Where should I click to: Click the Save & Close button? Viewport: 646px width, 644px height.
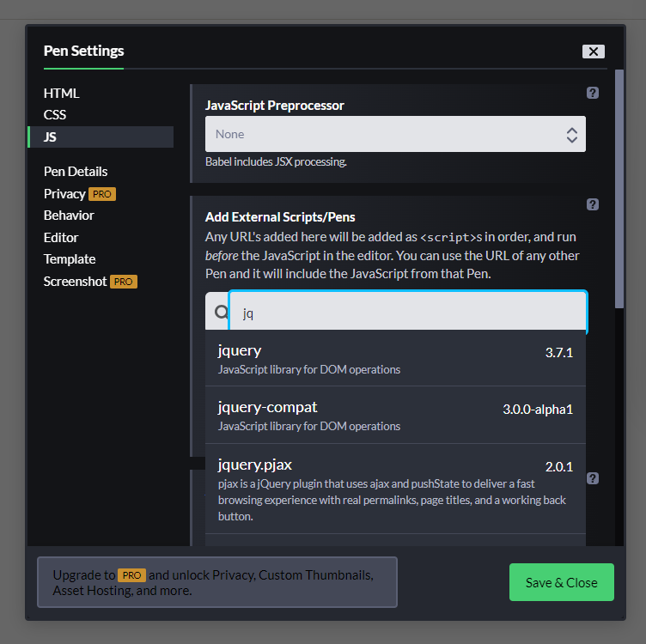[561, 582]
